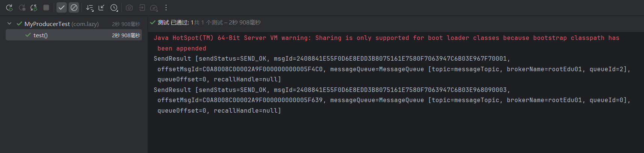Open the test sort options dropdown

(x=89, y=8)
